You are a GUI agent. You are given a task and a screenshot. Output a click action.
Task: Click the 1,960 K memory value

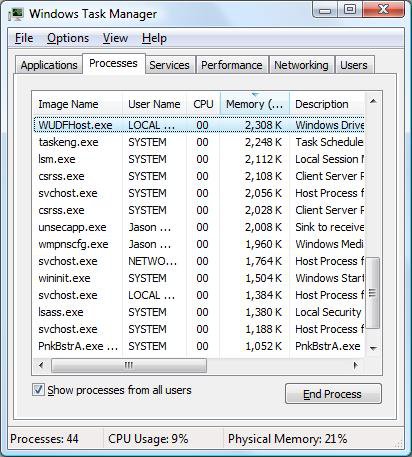click(x=263, y=244)
